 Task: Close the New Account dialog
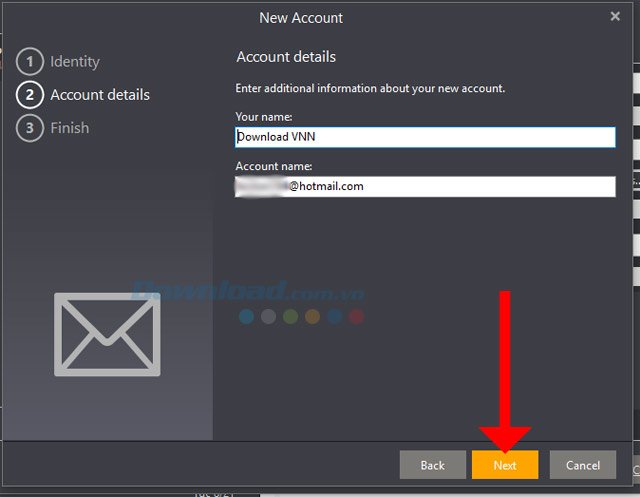(615, 16)
